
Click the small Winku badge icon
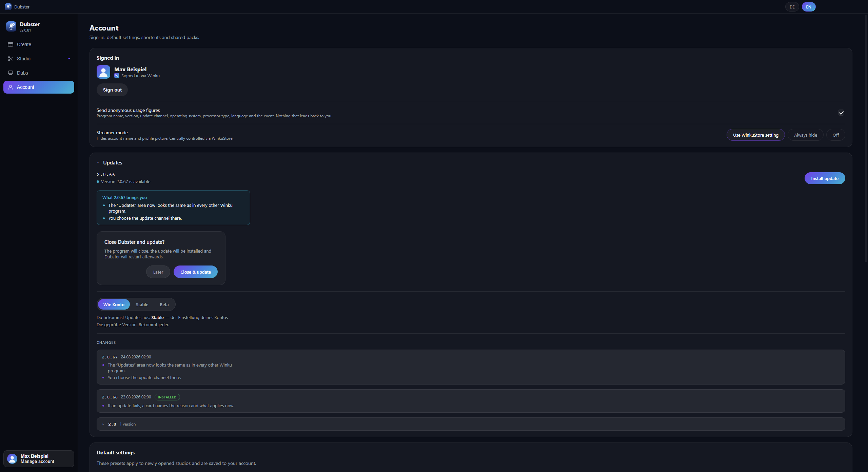pyautogui.click(x=117, y=76)
